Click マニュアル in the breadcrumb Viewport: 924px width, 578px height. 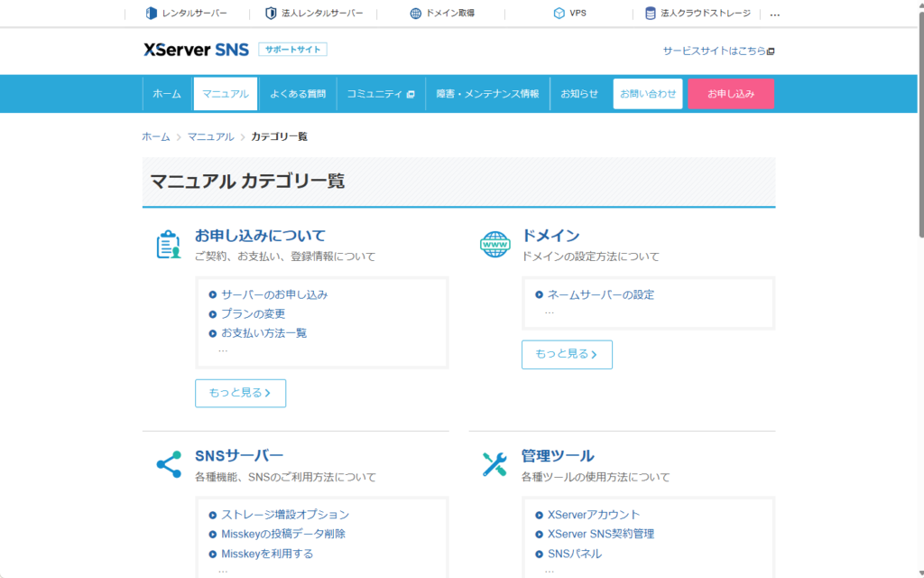(x=211, y=137)
